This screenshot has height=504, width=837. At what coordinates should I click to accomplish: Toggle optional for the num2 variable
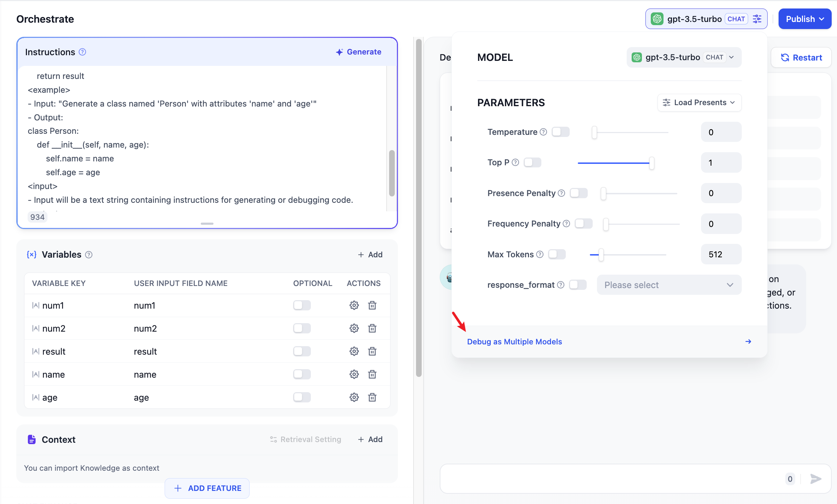(302, 328)
